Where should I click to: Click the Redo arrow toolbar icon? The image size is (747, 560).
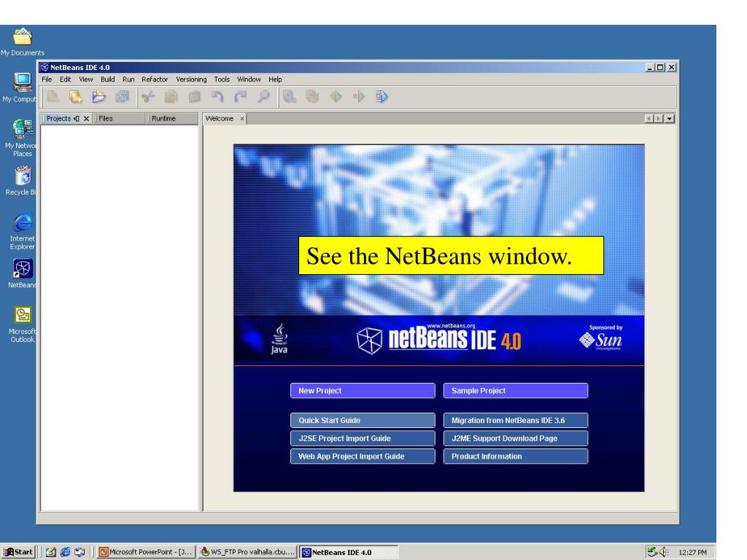pyautogui.click(x=241, y=97)
